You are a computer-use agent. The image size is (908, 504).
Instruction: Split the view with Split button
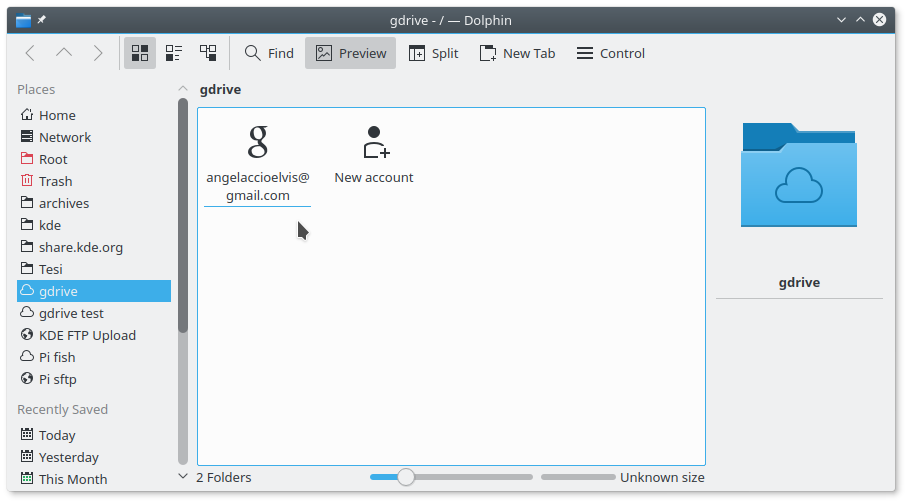tap(433, 53)
